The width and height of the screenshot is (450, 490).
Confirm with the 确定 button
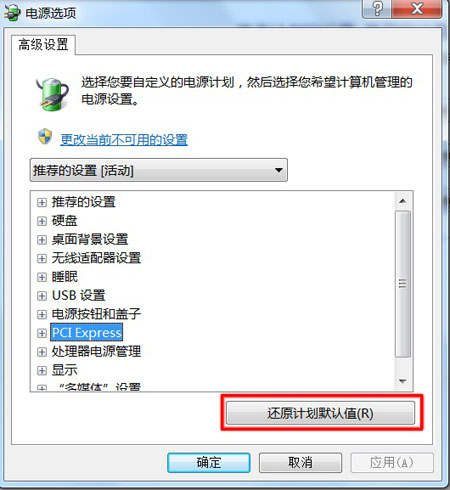tap(209, 463)
